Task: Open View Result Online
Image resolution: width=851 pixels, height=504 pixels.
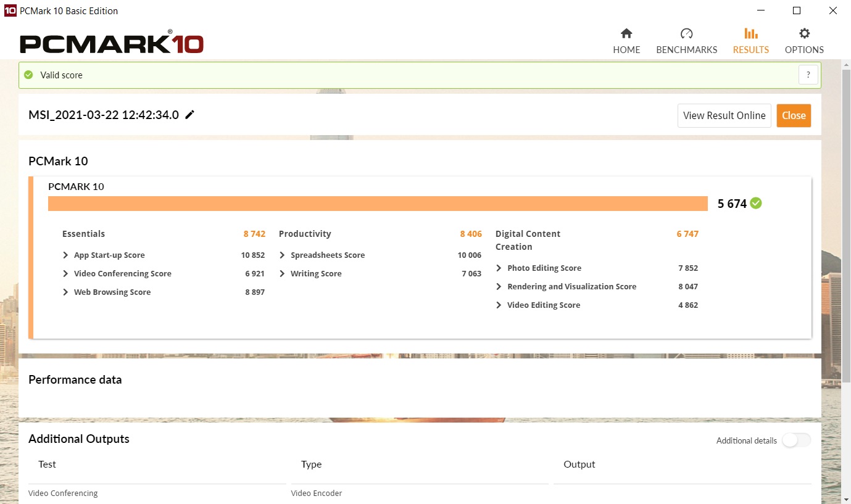Action: click(x=724, y=115)
